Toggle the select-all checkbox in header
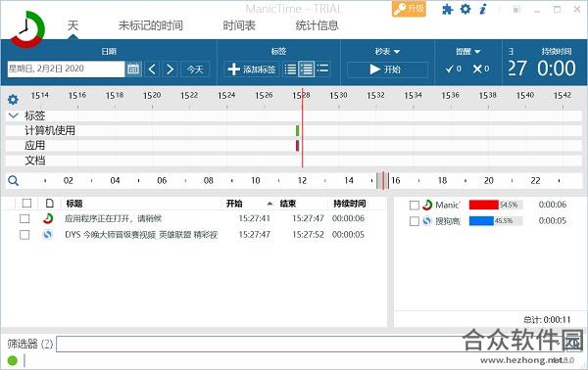Image resolution: width=588 pixels, height=370 pixels. [x=26, y=204]
